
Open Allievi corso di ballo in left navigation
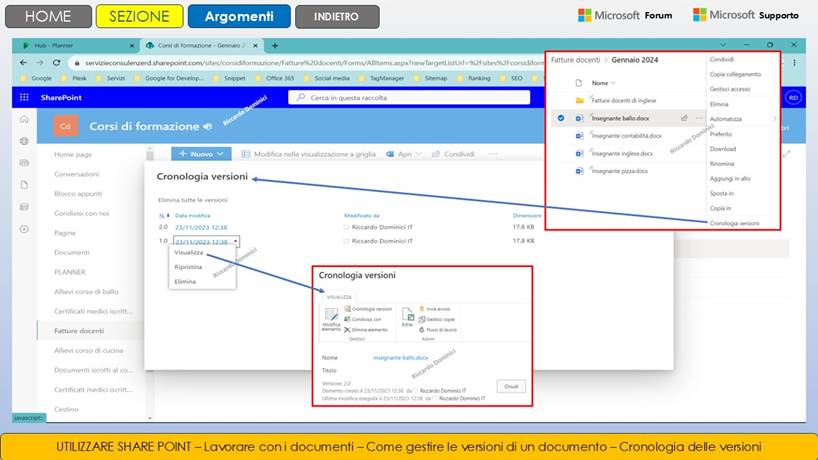(x=86, y=292)
